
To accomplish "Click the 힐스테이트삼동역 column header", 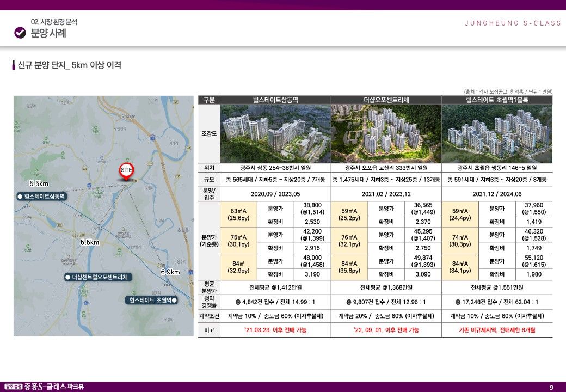I will coord(275,100).
